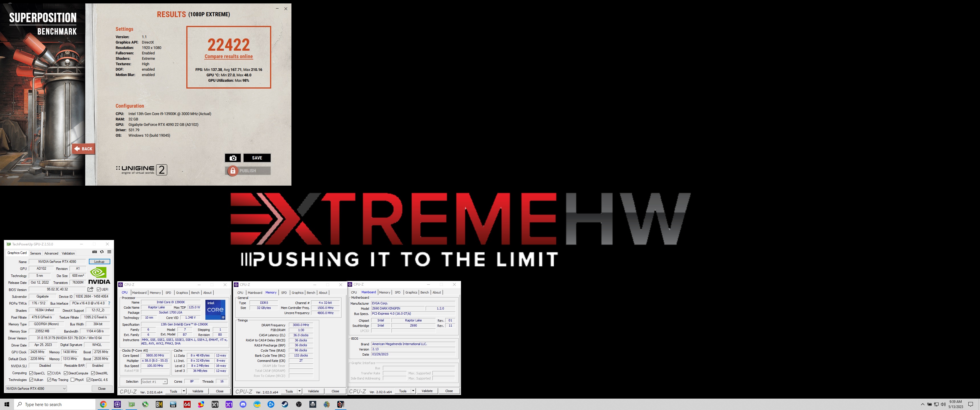Open SPD tab in CPU-Z CPU window
980x410 pixels.
pyautogui.click(x=168, y=292)
